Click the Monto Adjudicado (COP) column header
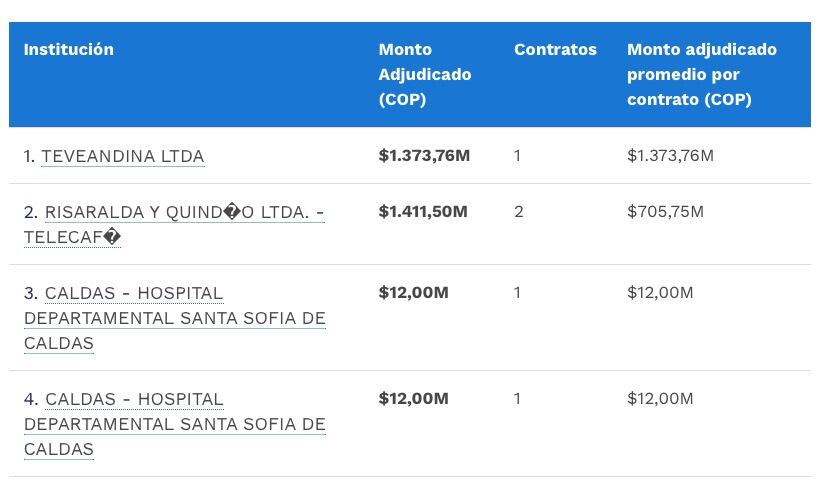The image size is (818, 501). click(x=424, y=74)
